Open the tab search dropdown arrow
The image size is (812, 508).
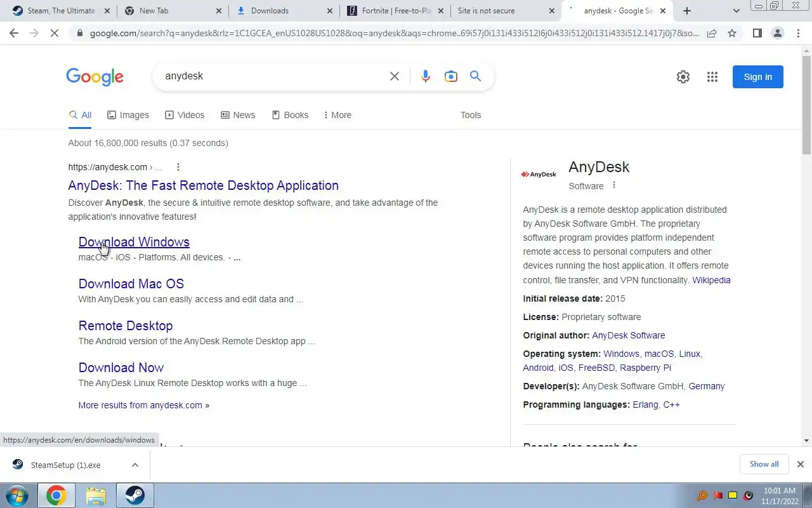[x=736, y=11]
